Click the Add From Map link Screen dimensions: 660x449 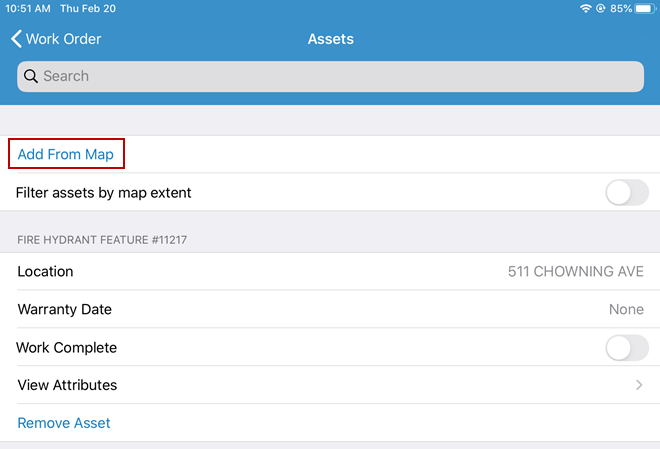coord(66,155)
